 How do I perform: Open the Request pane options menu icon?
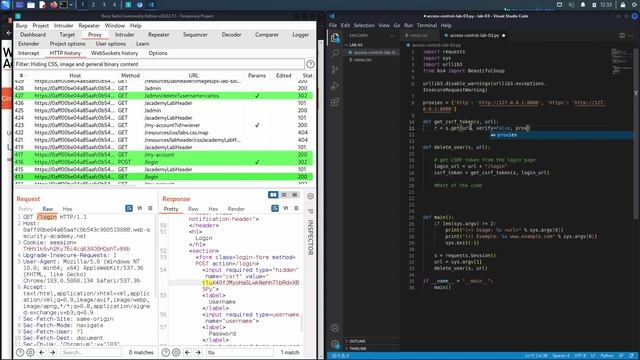(150, 208)
